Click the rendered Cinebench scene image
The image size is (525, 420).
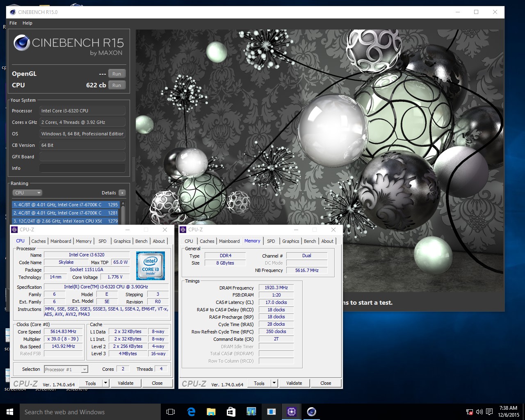320,160
